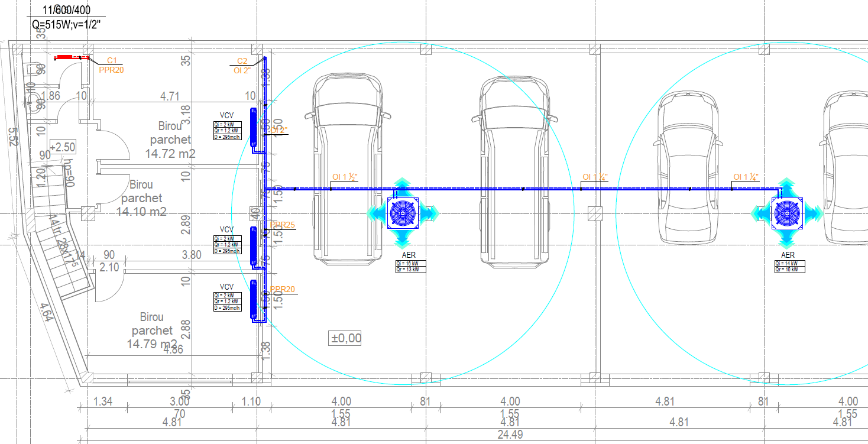This screenshot has width=868, height=444.
Task: Select the Birou parchet 14.10 m2 room label
Action: tap(142, 198)
